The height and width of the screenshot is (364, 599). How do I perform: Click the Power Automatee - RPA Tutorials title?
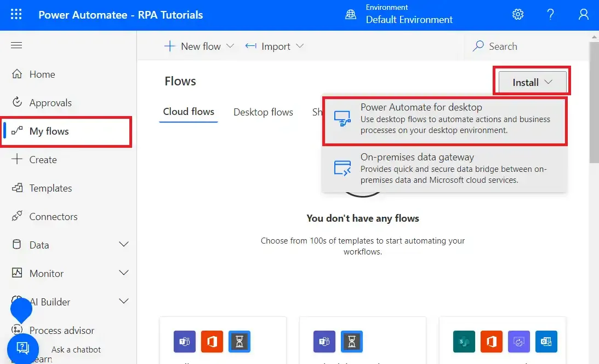(x=121, y=15)
